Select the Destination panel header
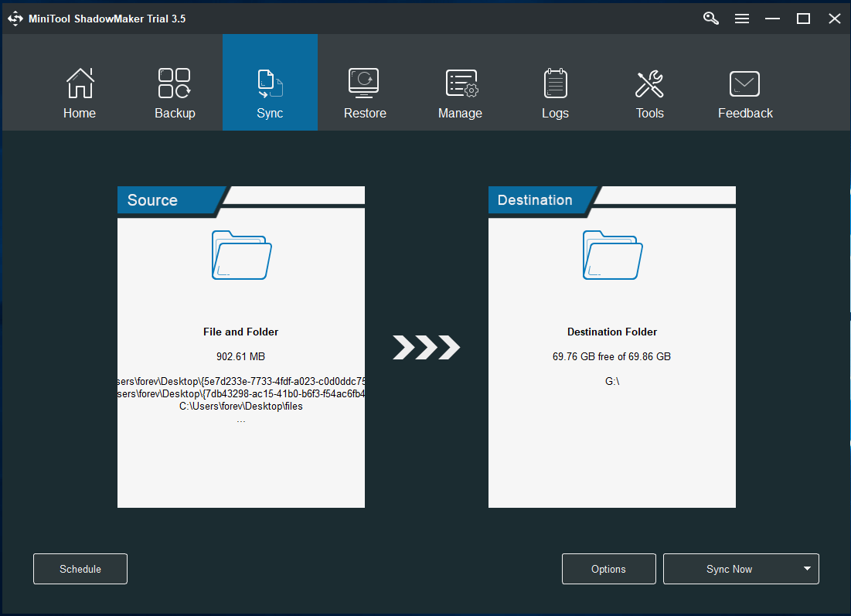Screen dimensions: 851x616 [x=535, y=200]
